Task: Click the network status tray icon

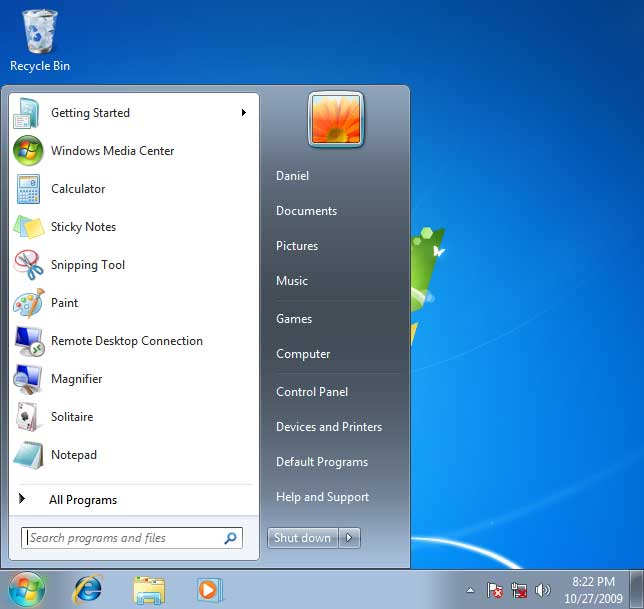Action: [519, 591]
